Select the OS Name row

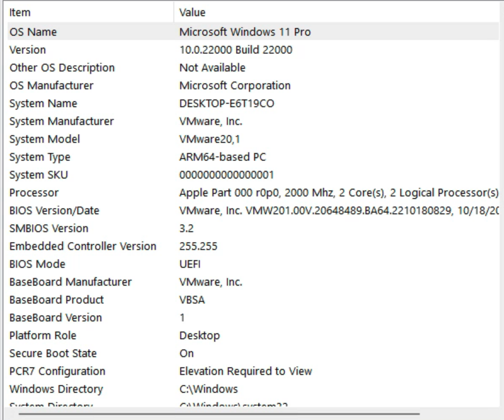click(33, 32)
